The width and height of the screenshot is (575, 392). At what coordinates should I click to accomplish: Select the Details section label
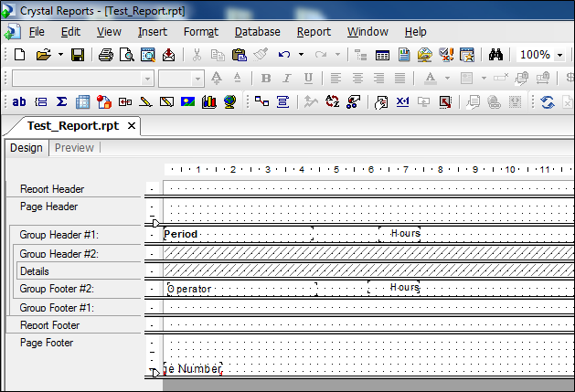pos(35,271)
